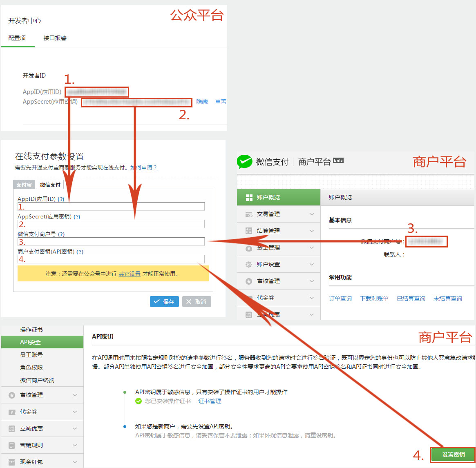Open the 微信商户终端 sidebar item

click(x=37, y=381)
